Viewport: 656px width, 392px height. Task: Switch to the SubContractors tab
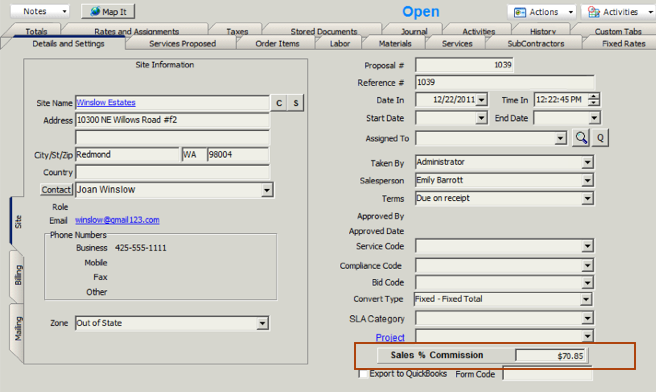[x=536, y=44]
